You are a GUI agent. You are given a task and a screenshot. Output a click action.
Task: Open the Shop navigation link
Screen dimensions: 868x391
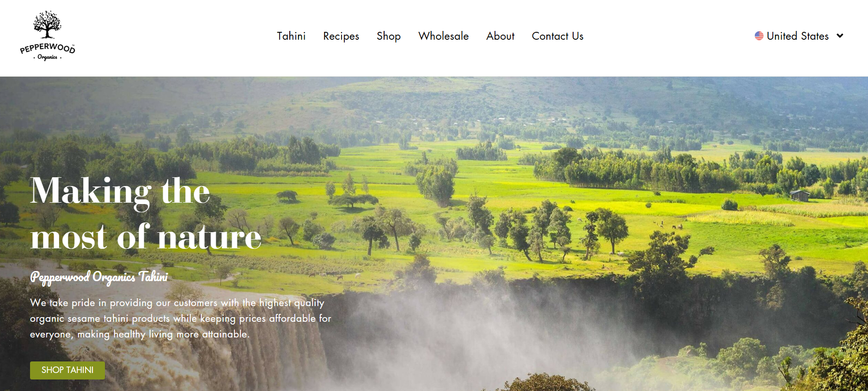389,36
